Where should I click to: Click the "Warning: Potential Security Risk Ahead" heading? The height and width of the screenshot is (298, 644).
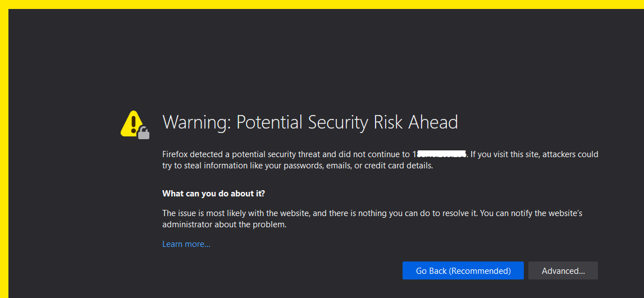coord(310,122)
